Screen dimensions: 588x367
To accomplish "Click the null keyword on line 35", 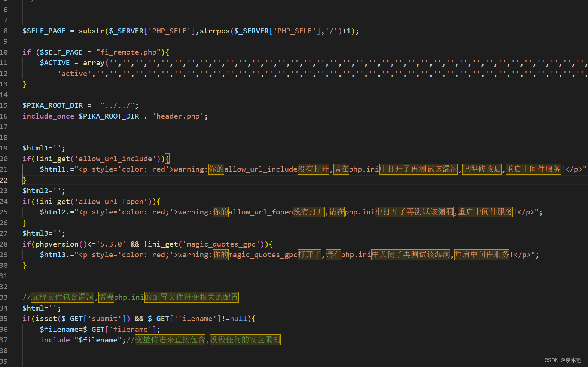I will (238, 319).
